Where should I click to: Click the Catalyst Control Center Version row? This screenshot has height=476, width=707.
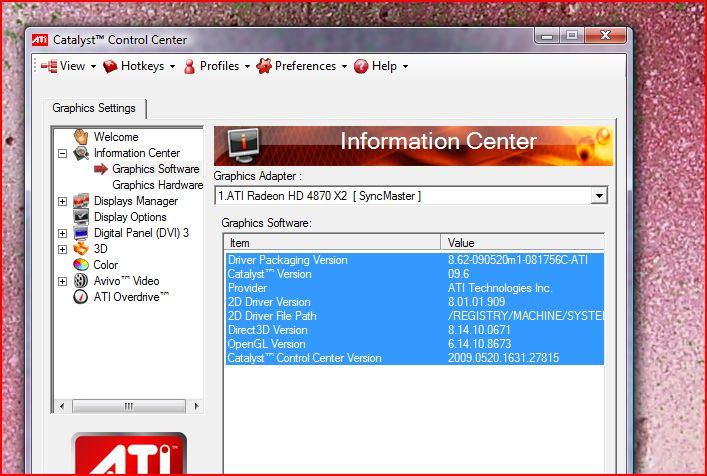415,358
